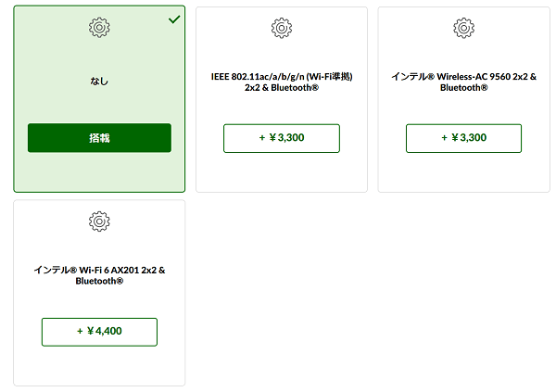Click blank area below the IEEE card price
This screenshot has height=392, width=556.
282,172
